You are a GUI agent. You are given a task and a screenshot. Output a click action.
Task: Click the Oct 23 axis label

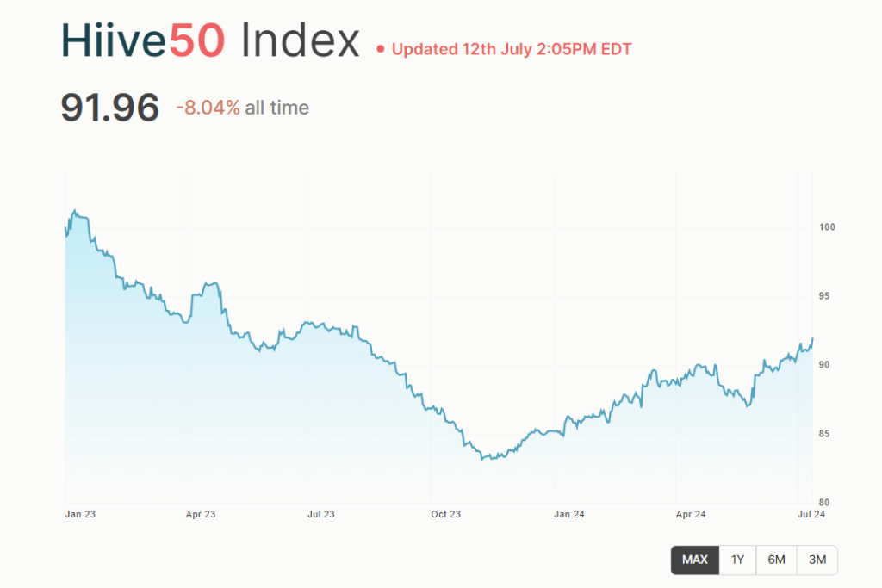pos(445,514)
